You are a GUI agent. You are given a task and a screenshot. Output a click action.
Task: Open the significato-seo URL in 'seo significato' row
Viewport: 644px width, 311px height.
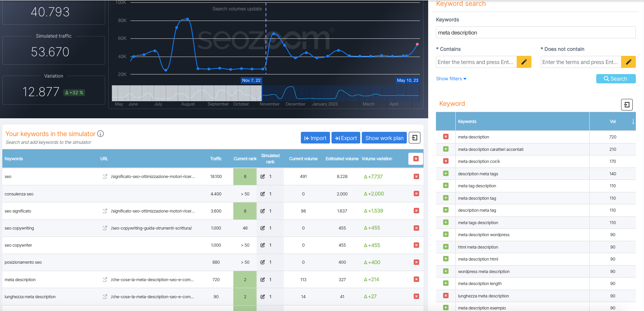click(153, 211)
